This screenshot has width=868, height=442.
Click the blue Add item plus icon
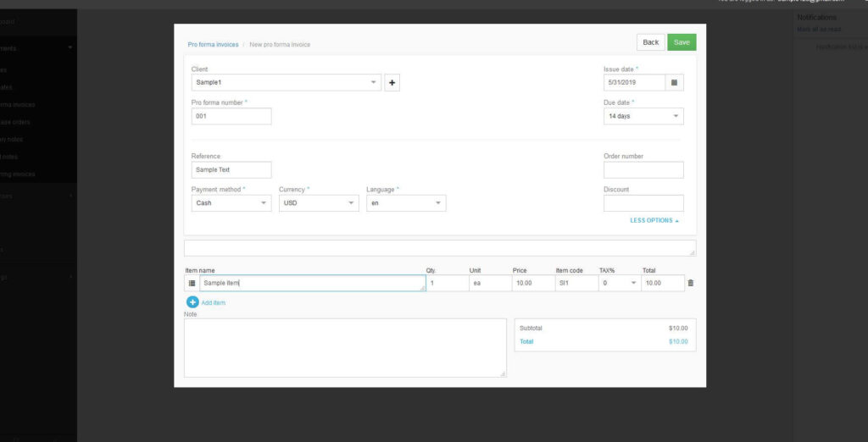coord(192,302)
